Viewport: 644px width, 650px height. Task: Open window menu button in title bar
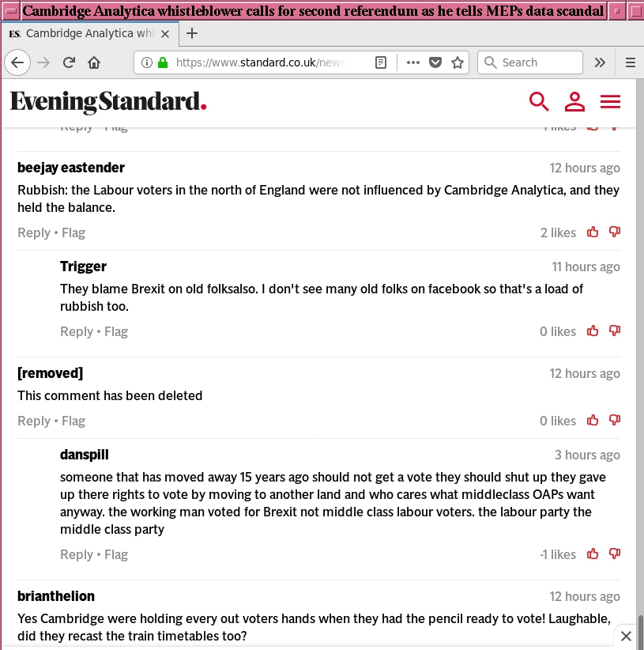[x=10, y=11]
